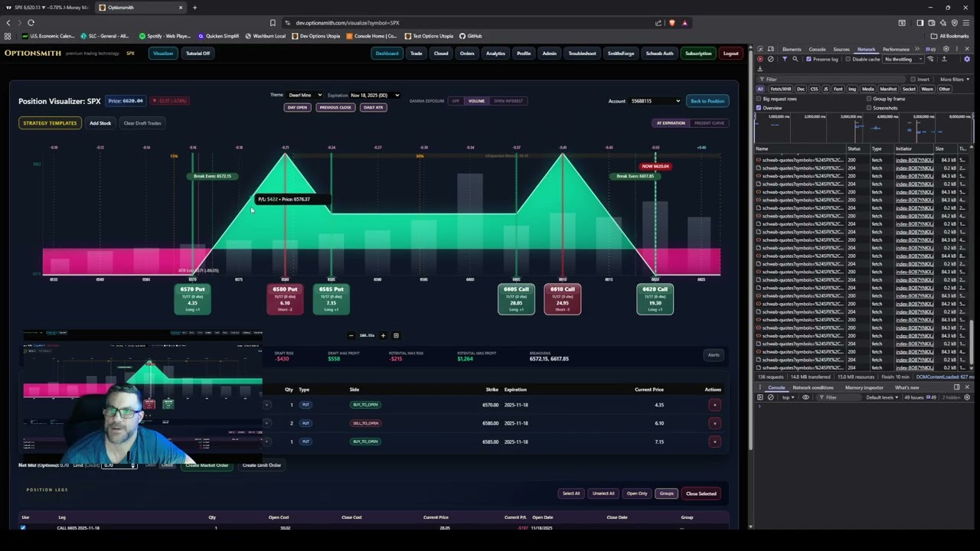Click the Strategy Templates button
This screenshot has width=980, height=551.
pos(50,123)
